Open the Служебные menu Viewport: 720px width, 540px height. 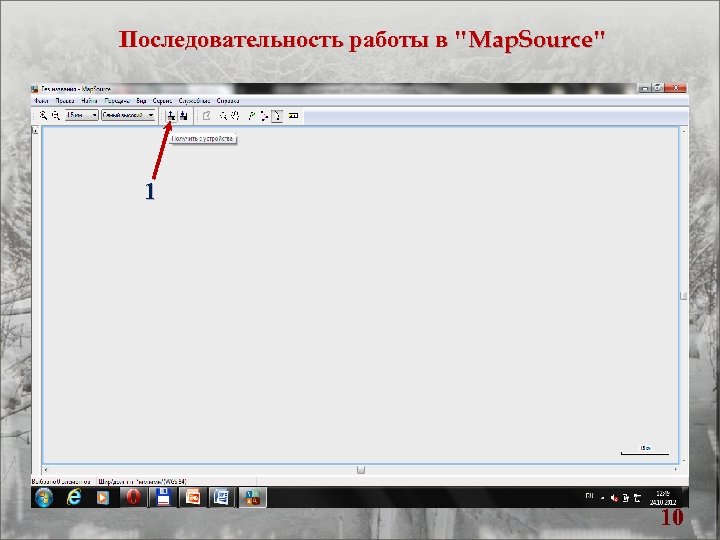point(194,101)
